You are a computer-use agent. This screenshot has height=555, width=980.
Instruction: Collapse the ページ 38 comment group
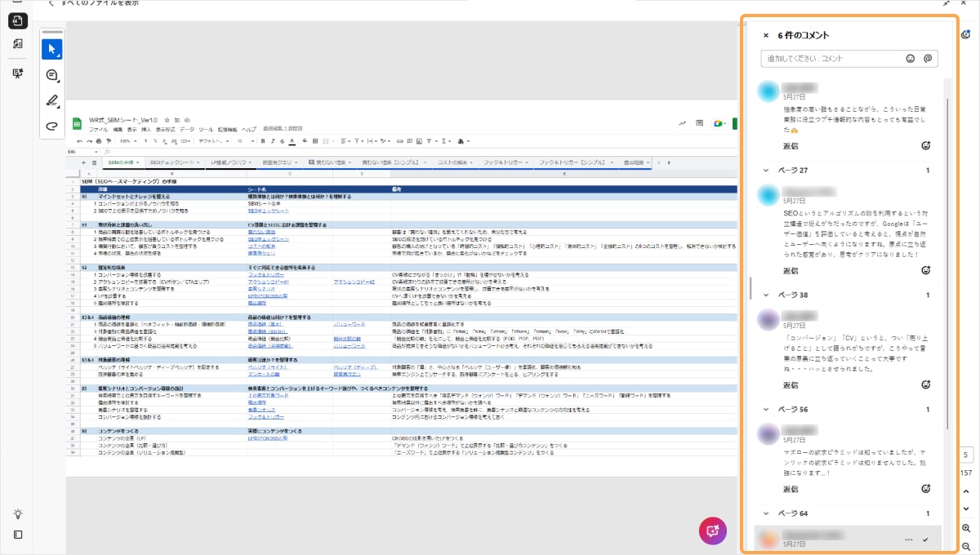pos(765,295)
